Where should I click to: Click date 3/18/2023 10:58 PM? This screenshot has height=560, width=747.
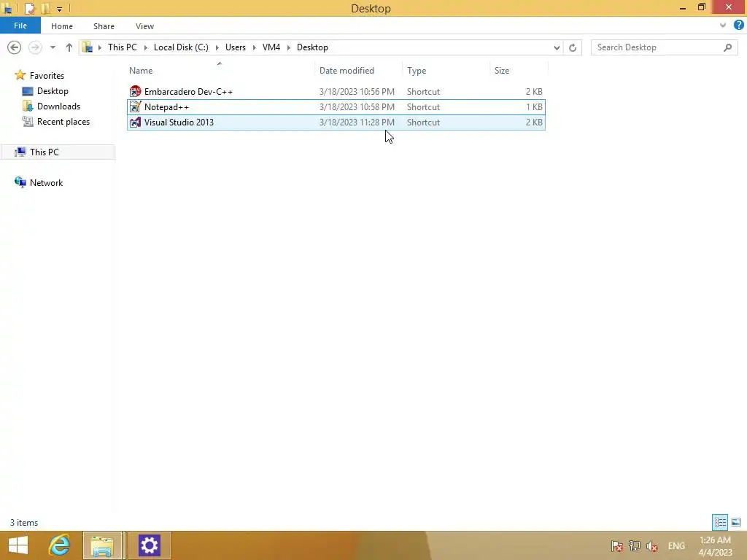pyautogui.click(x=357, y=106)
